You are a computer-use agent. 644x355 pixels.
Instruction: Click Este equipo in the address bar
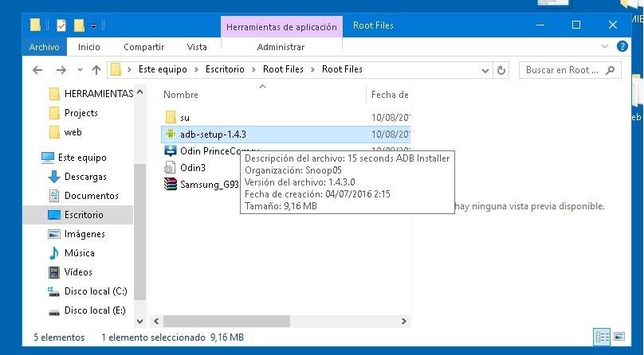(x=163, y=69)
